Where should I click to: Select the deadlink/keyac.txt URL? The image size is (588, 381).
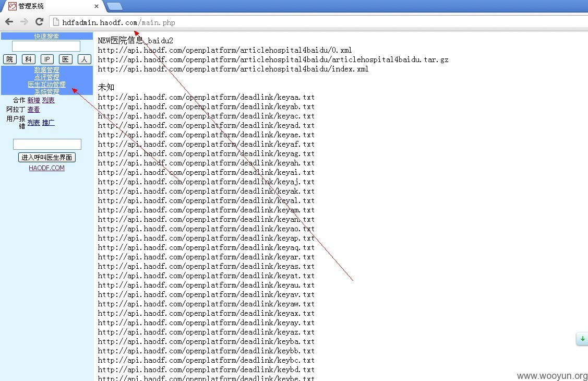[x=206, y=116]
